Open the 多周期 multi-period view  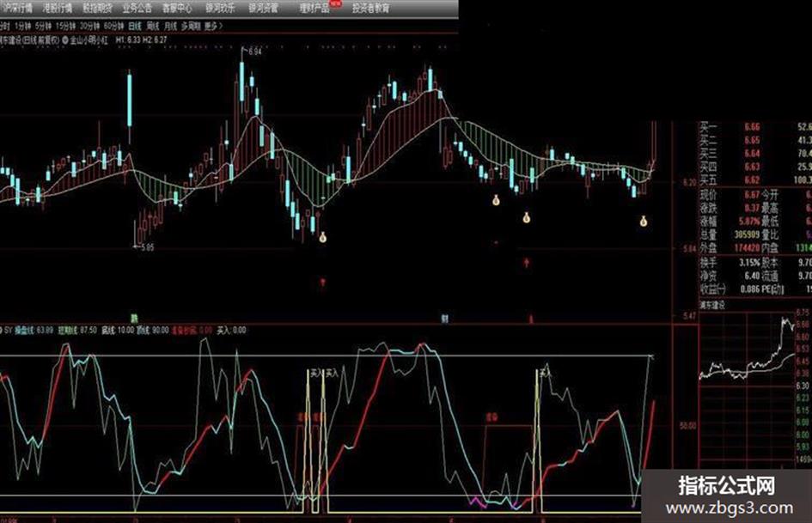(191, 26)
